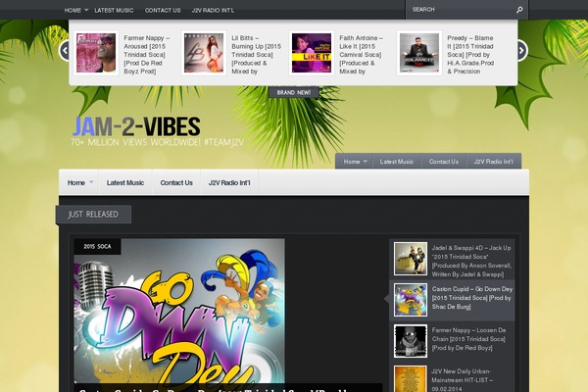Image resolution: width=588 pixels, height=392 pixels.
Task: Click the carousel next arrow
Action: click(521, 50)
